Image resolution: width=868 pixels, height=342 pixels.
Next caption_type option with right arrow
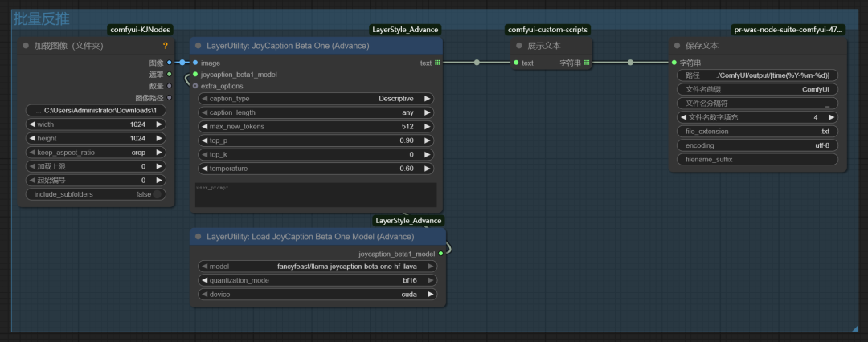(x=427, y=99)
